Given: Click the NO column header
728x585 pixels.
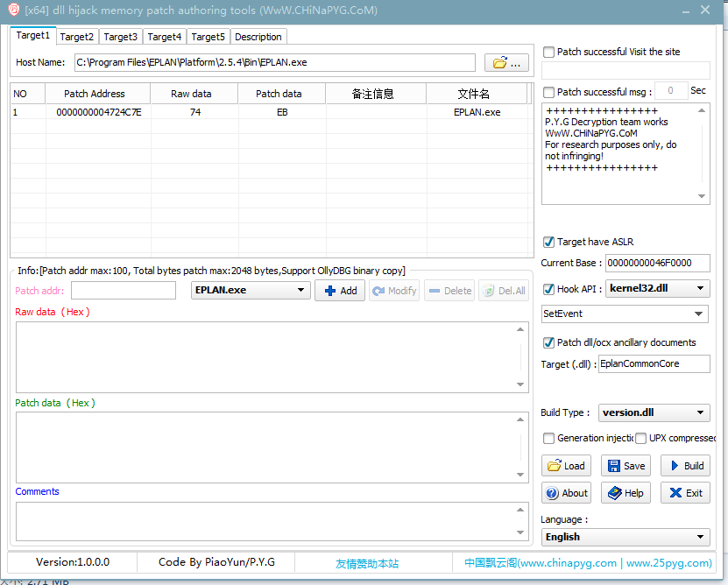Looking at the screenshot, I should (x=28, y=94).
